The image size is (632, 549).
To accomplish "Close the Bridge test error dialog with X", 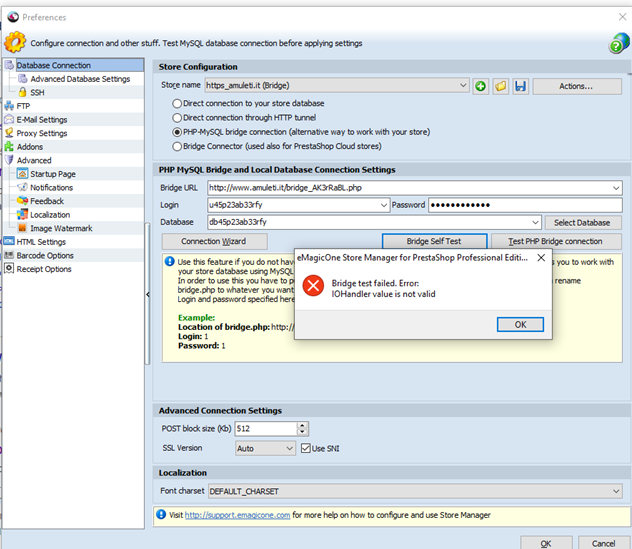I will point(541,258).
